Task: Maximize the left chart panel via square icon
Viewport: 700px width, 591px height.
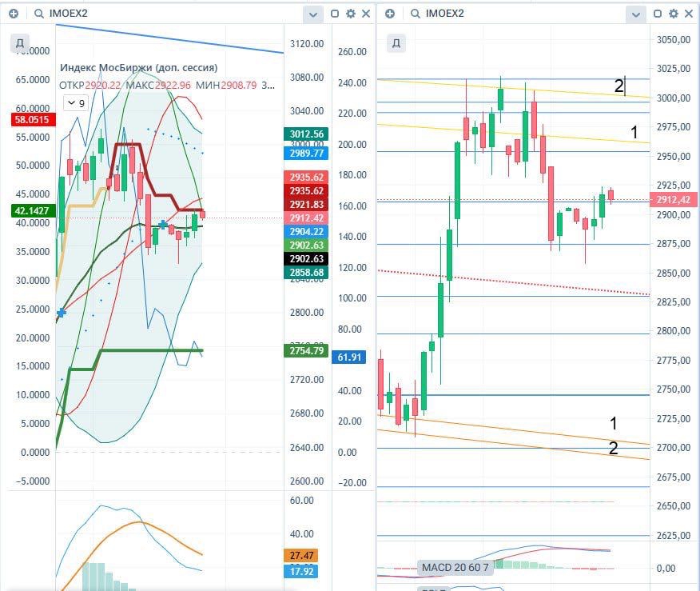Action: (335, 14)
